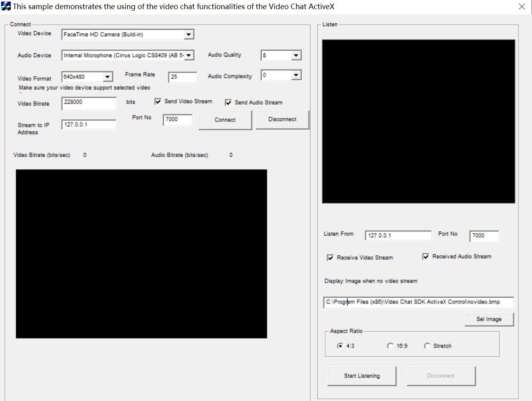Screen dimensions: 532x401
Task: Click Disconnect in the Connect panel
Action: tap(282, 119)
